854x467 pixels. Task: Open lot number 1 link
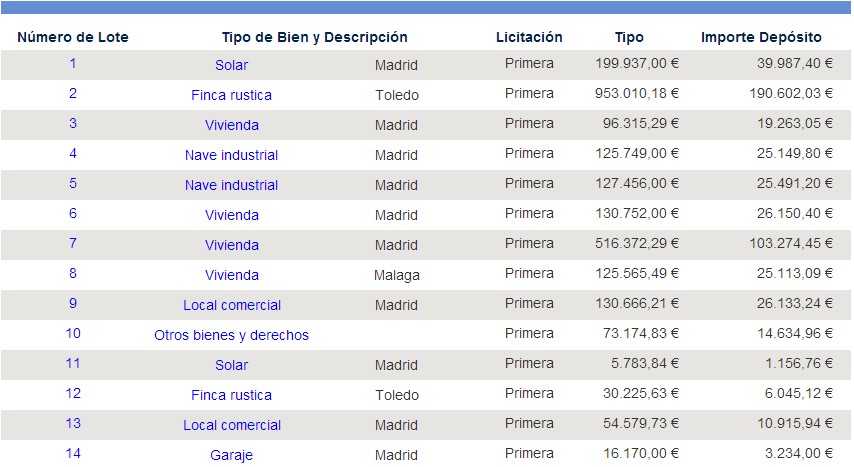pos(73,64)
